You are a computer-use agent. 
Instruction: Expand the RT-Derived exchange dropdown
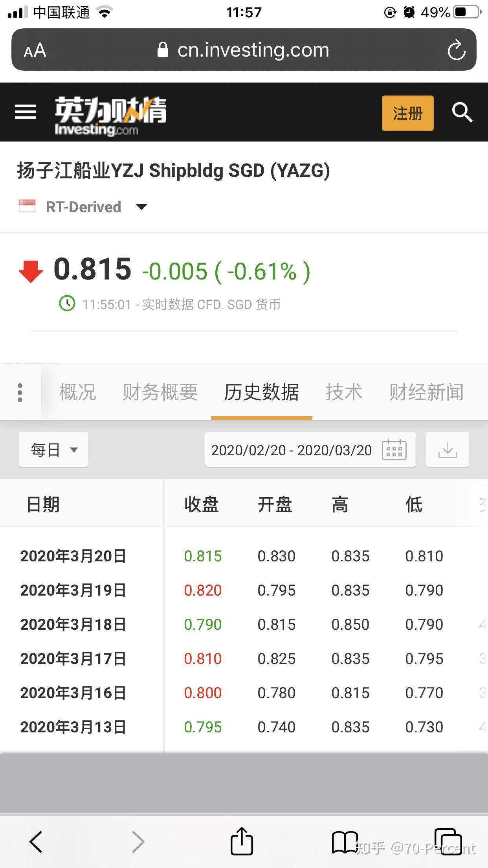click(x=141, y=207)
